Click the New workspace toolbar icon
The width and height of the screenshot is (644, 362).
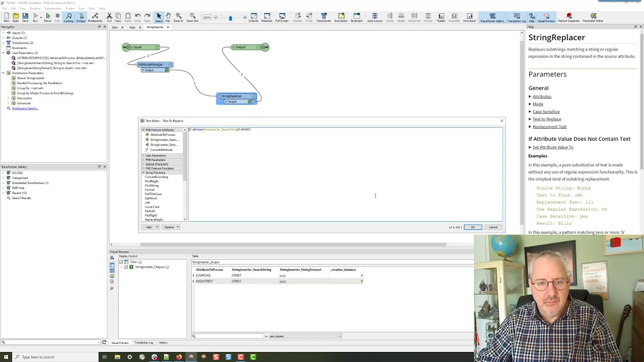pos(6,18)
